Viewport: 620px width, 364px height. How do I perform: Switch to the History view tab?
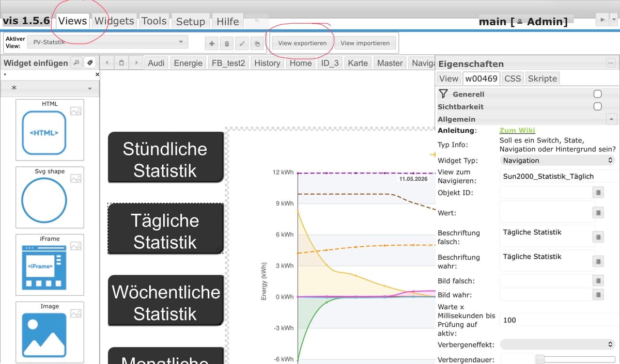tap(267, 63)
